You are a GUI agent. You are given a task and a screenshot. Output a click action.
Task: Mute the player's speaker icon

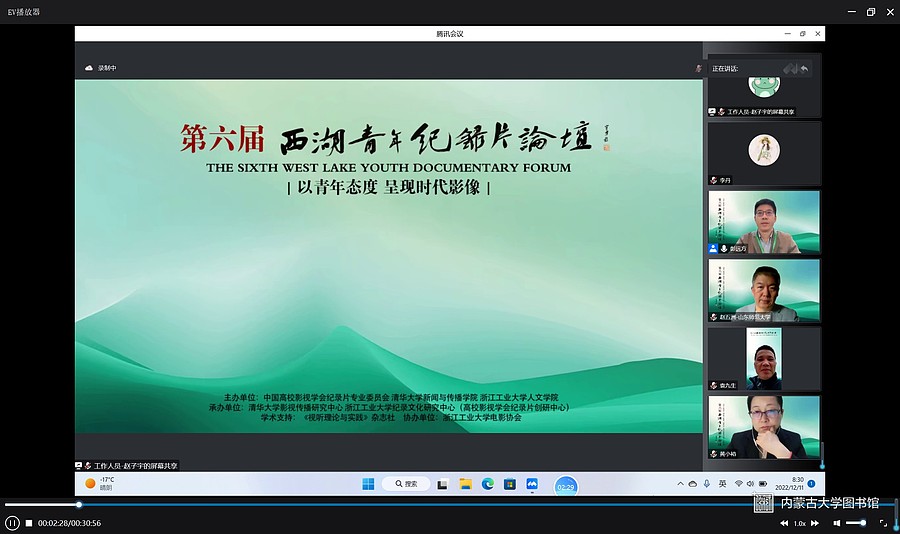pos(837,523)
